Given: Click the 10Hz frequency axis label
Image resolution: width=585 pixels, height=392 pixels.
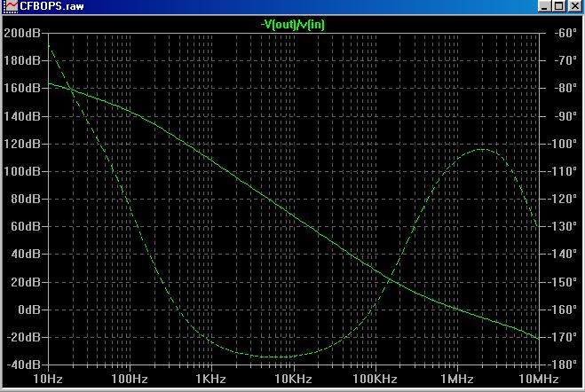Looking at the screenshot, I should coord(48,379).
